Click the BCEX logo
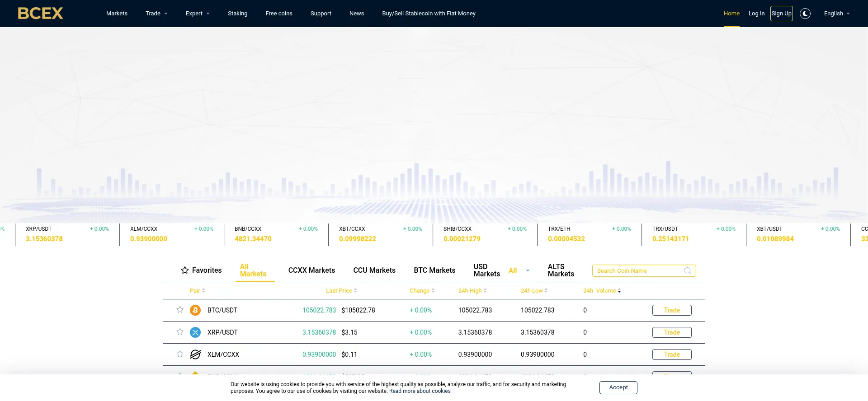Viewport: 868px width, 401px height. pyautogui.click(x=40, y=13)
